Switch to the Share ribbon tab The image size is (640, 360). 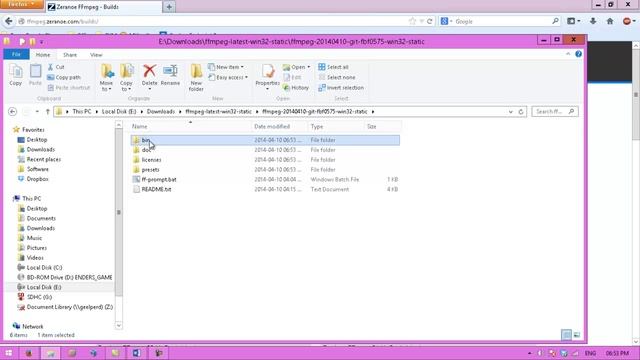pos(70,55)
